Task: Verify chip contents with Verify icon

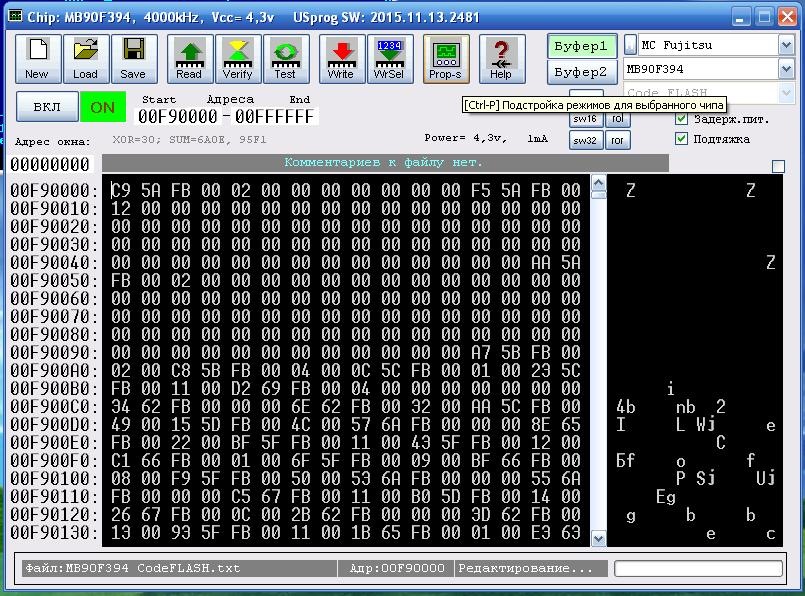Action: pyautogui.click(x=236, y=58)
